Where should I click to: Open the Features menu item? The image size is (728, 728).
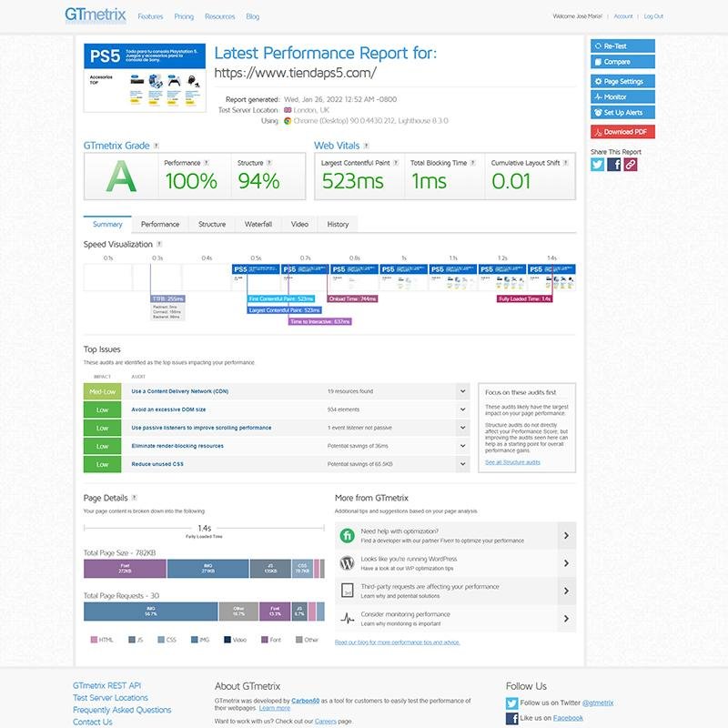pyautogui.click(x=150, y=16)
